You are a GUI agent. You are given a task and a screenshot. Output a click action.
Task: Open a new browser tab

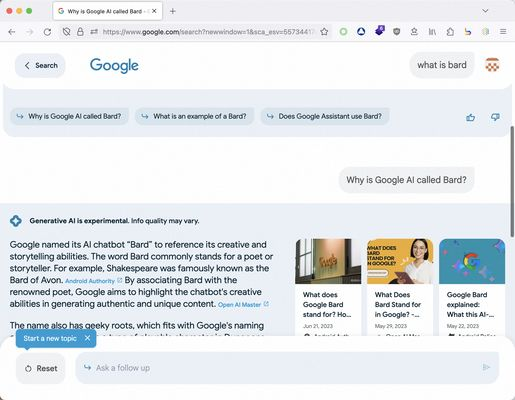coord(172,11)
